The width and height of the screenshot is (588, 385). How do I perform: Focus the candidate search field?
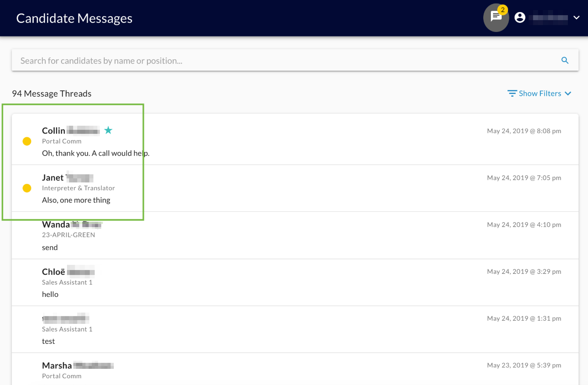(295, 60)
